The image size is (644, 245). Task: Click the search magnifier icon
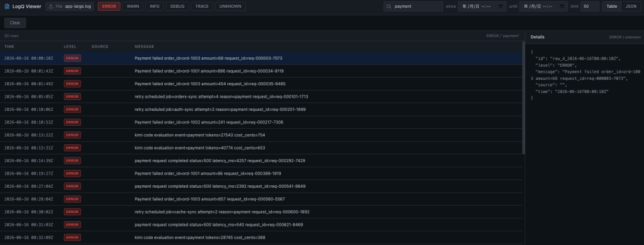pyautogui.click(x=389, y=7)
